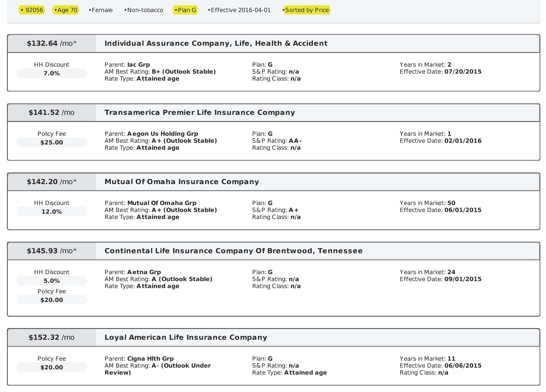
Task: Click the $25.00 Policy Fee badge
Action: click(x=52, y=142)
